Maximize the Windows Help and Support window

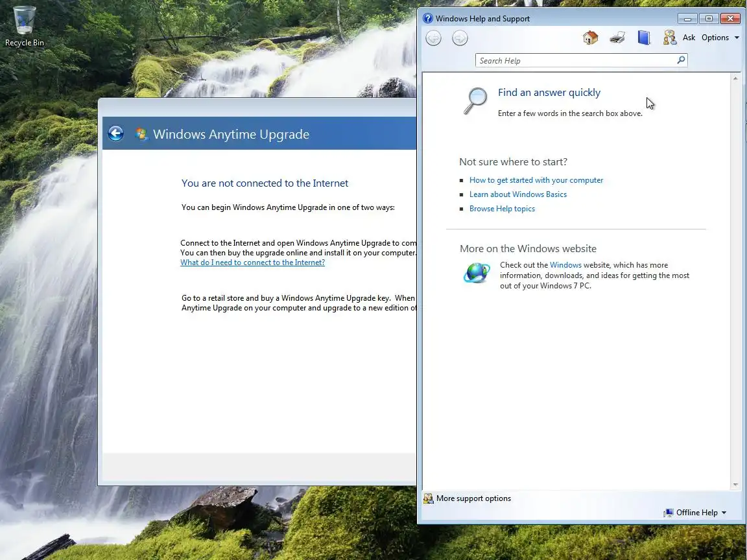click(709, 19)
